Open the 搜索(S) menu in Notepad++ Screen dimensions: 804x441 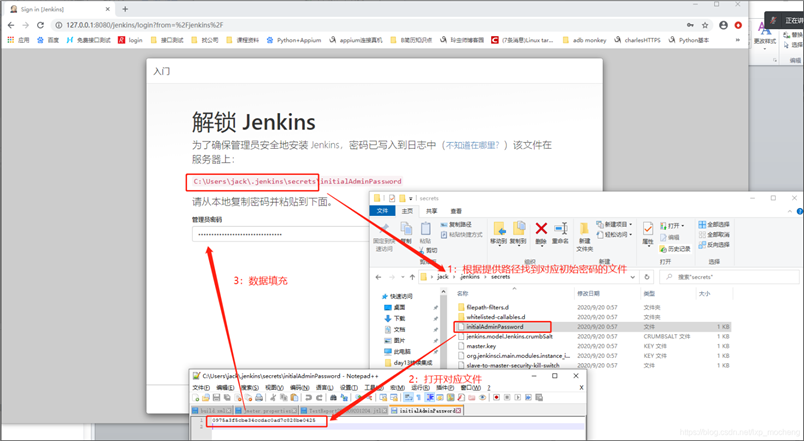tap(250, 388)
